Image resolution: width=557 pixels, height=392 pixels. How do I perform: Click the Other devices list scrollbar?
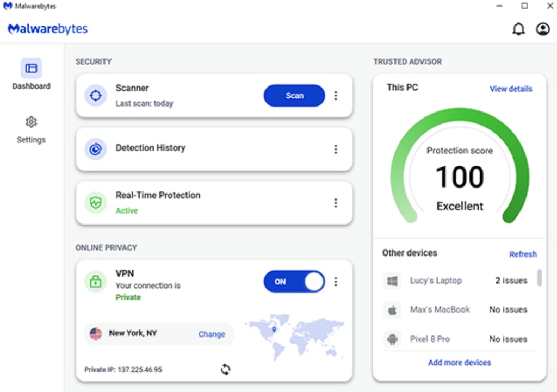coord(540,278)
